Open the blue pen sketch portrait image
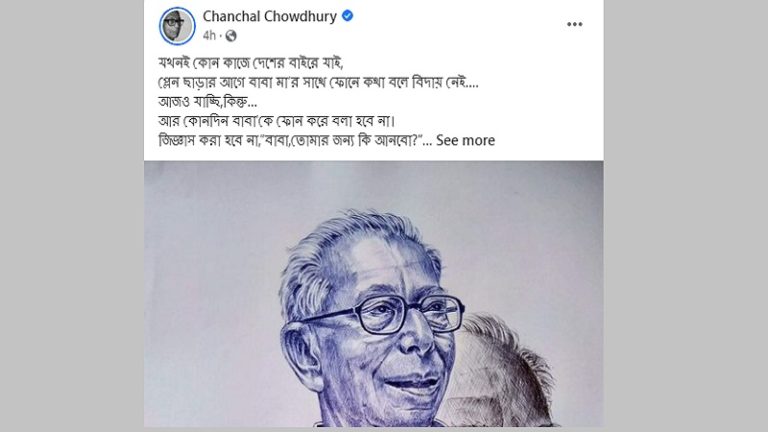Image resolution: width=768 pixels, height=432 pixels. click(373, 294)
